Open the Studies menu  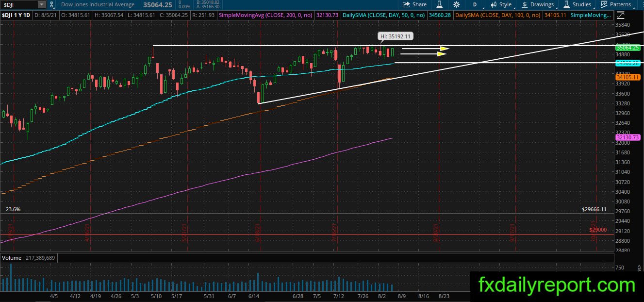tap(577, 4)
